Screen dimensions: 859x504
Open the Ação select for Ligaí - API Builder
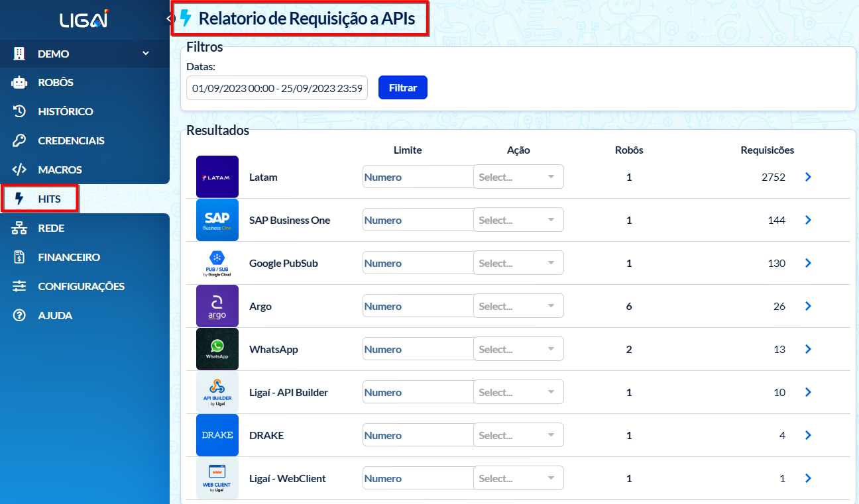click(518, 392)
